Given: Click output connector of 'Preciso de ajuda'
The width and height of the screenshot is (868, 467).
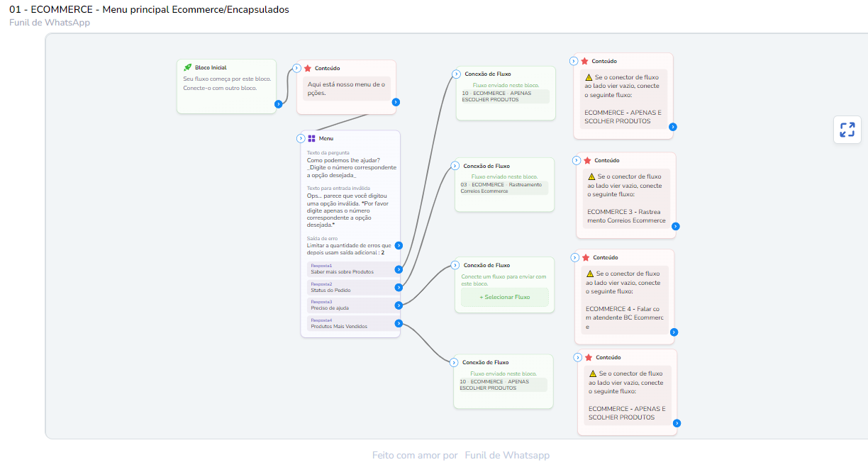Looking at the screenshot, I should [399, 305].
